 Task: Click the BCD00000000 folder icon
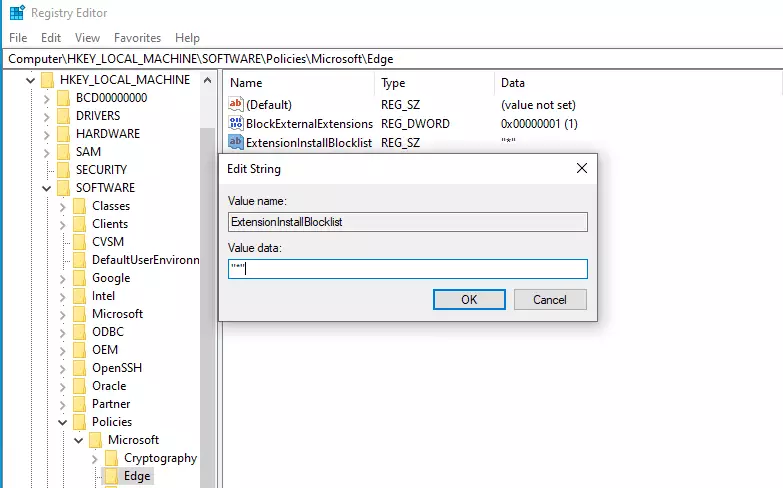click(63, 98)
